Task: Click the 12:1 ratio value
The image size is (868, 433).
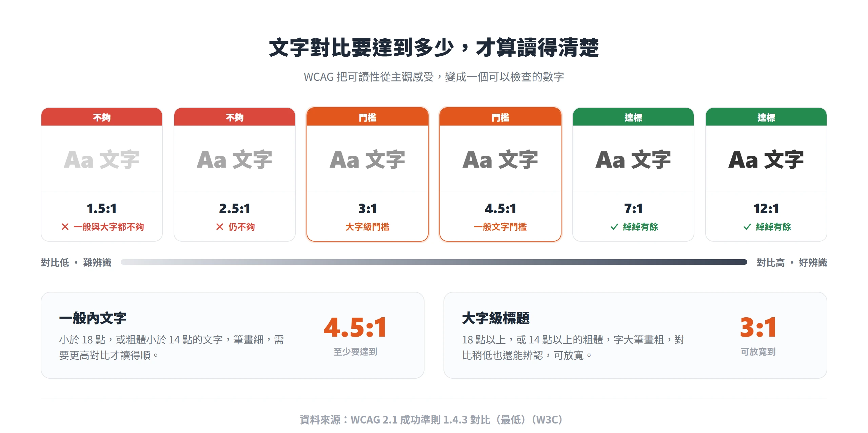Action: (766, 208)
